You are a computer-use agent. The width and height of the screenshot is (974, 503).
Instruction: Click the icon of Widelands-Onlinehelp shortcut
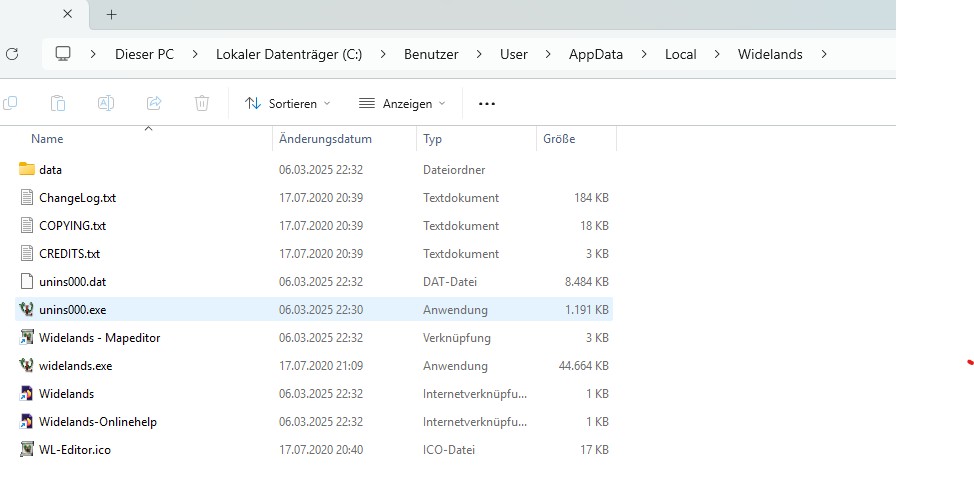[27, 421]
